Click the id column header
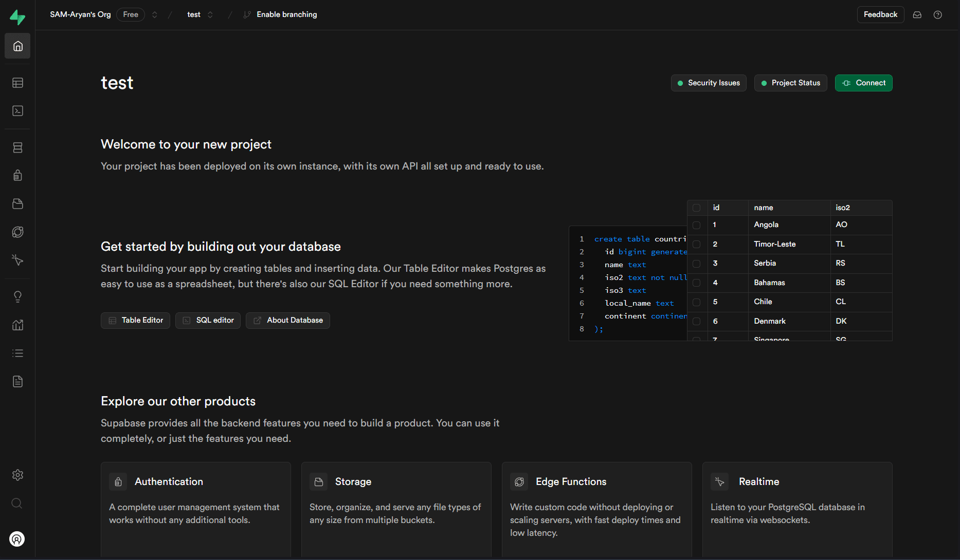 [728, 208]
